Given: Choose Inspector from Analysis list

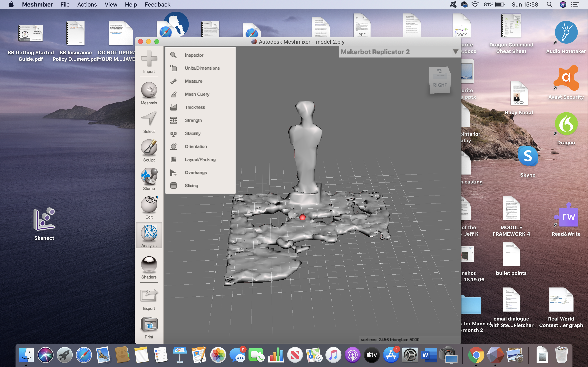Looking at the screenshot, I should (194, 55).
